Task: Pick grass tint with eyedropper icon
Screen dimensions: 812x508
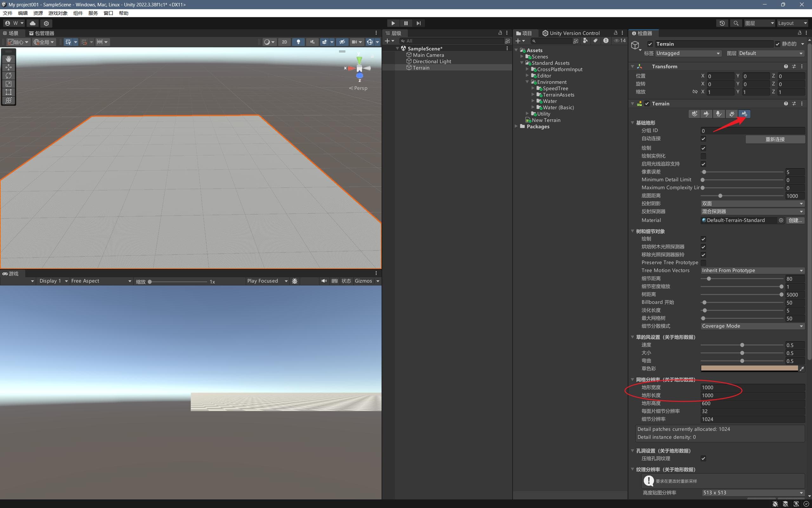Action: click(x=802, y=369)
